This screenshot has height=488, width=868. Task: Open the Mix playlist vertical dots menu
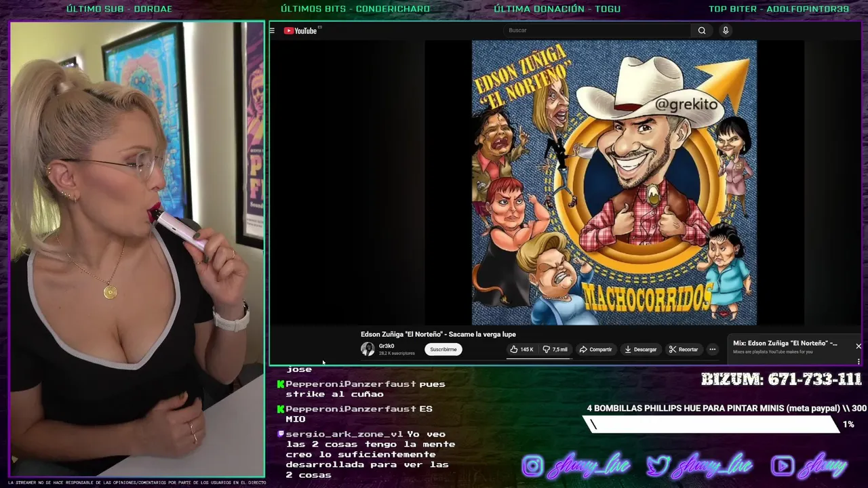point(859,361)
